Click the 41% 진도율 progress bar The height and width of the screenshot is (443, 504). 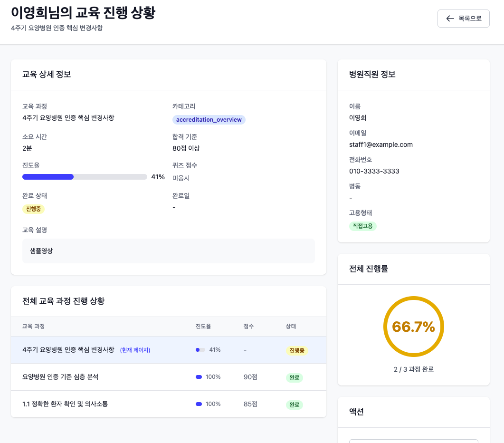pyautogui.click(x=84, y=176)
